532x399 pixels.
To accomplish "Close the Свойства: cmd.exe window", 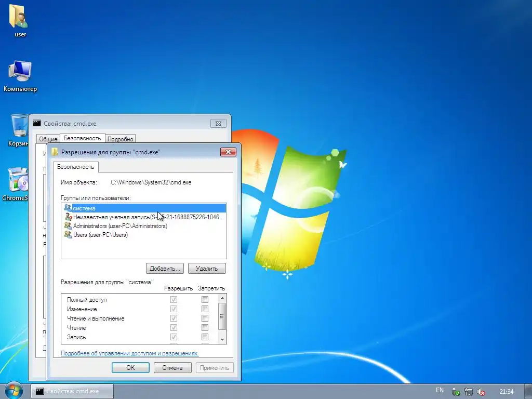I will point(218,124).
